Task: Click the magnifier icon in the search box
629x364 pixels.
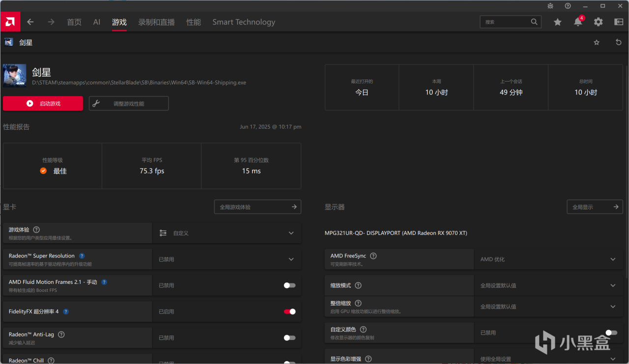Action: coord(534,22)
